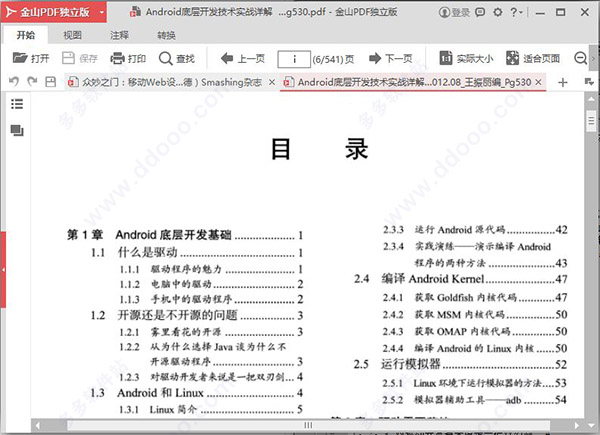Switch to the 转换 ribbon tab
This screenshot has height=435, width=600.
pyautogui.click(x=166, y=36)
